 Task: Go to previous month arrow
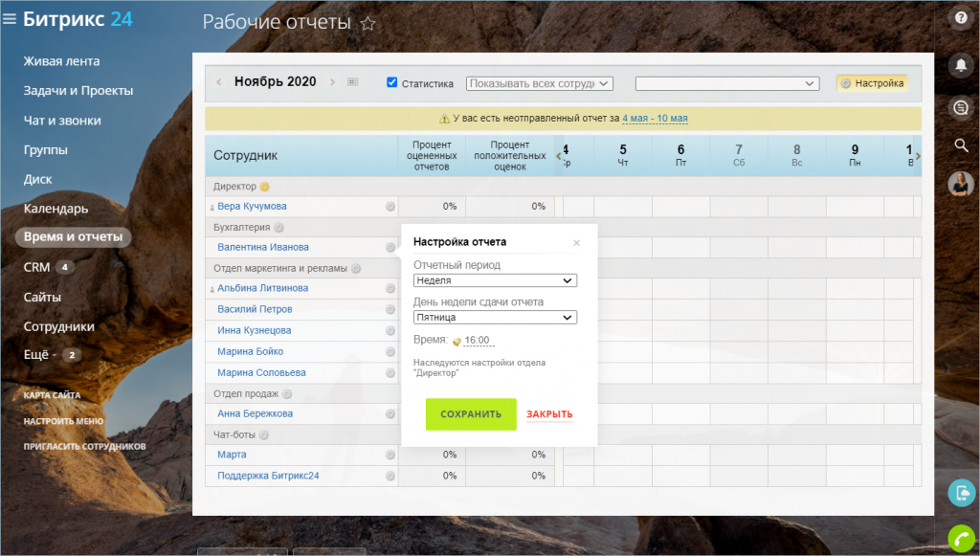tap(219, 82)
